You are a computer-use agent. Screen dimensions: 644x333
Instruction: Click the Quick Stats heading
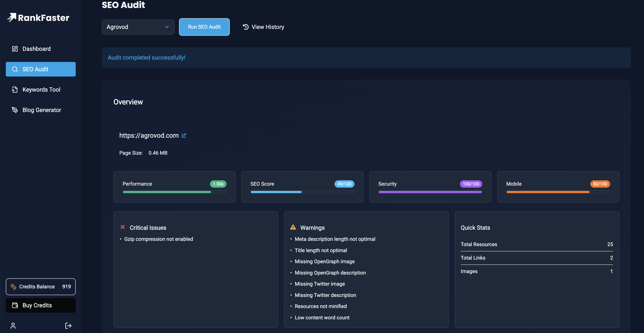tap(475, 228)
